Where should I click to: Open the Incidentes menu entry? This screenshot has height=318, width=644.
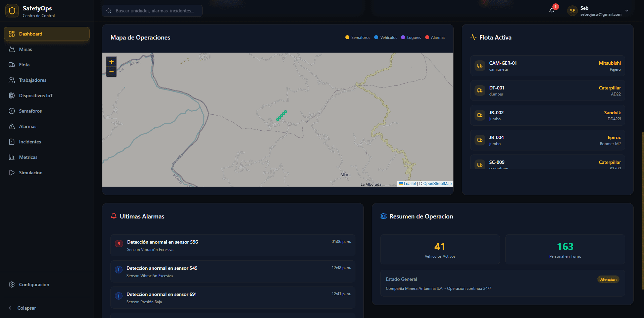(30, 142)
